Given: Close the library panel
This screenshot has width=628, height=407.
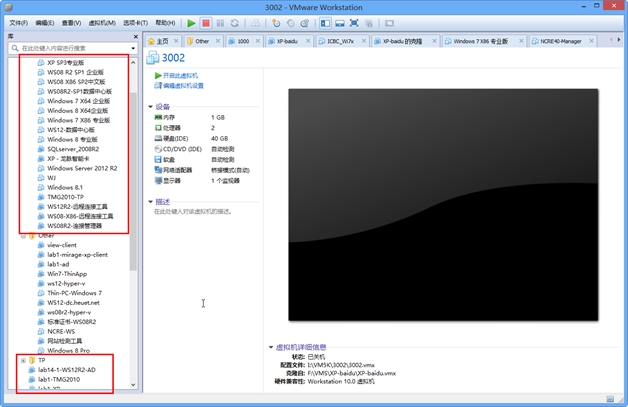Looking at the screenshot, I should [x=135, y=36].
